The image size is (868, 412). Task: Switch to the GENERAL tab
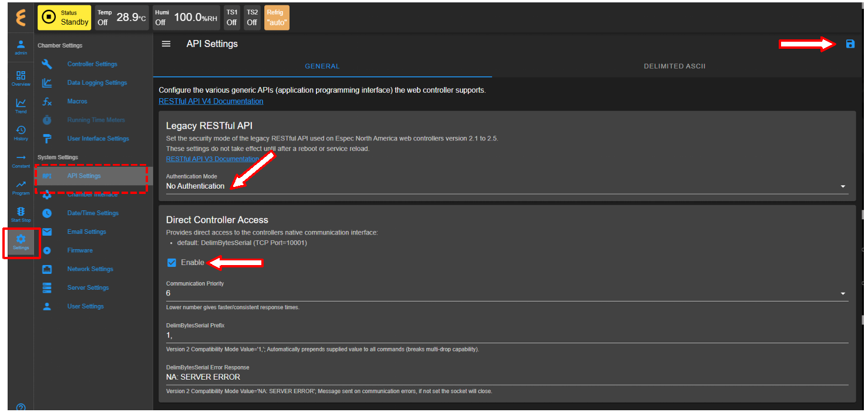tap(322, 66)
